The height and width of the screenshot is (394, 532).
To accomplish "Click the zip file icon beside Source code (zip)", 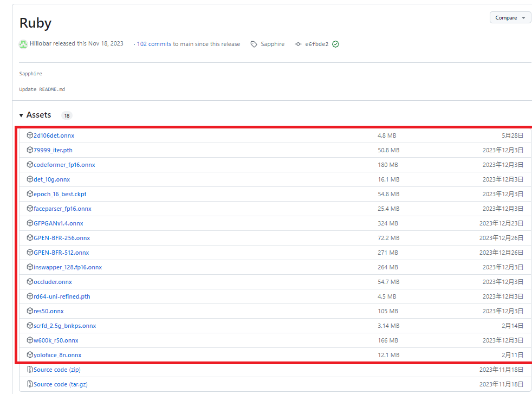I will click(30, 369).
